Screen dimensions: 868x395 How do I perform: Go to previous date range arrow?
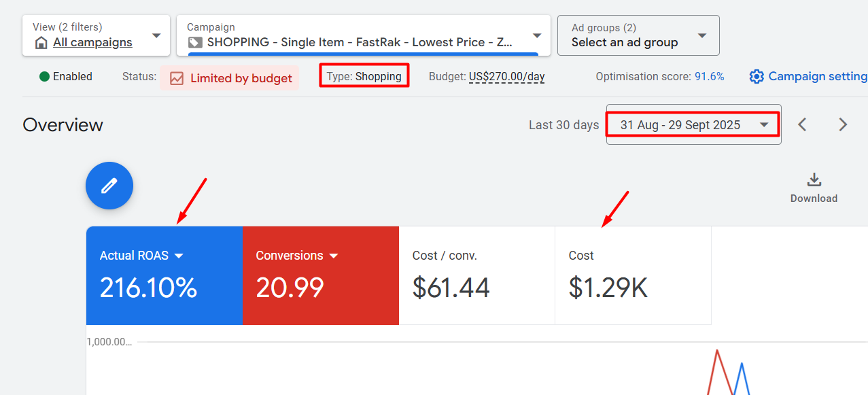[x=803, y=124]
